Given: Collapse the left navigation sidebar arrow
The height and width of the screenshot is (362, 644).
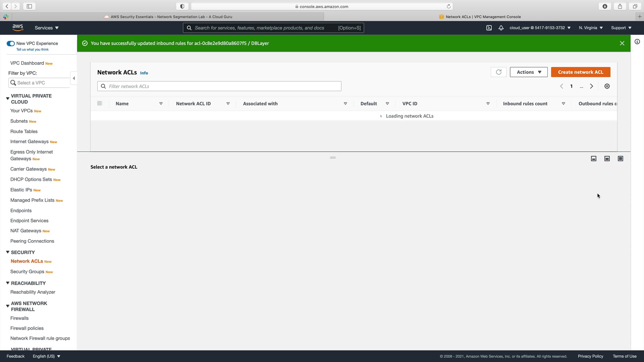Looking at the screenshot, I should click(x=74, y=78).
